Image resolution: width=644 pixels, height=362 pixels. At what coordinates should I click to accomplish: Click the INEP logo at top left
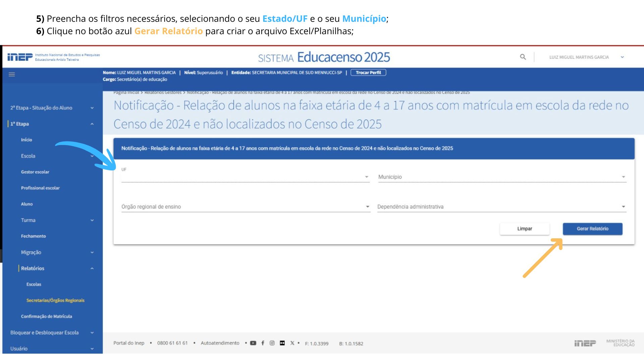20,57
